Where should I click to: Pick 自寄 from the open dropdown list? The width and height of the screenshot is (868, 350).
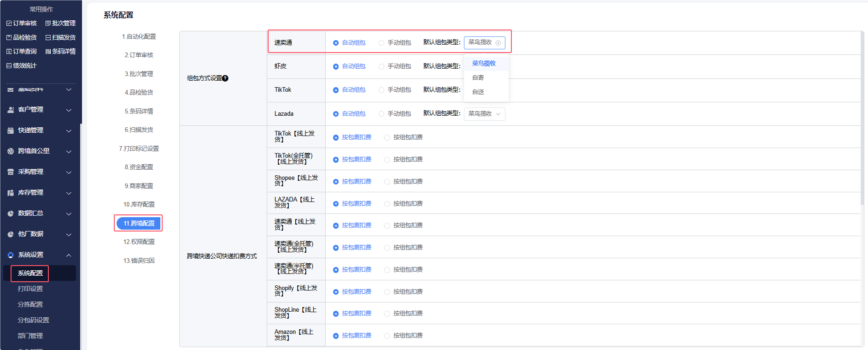point(478,78)
